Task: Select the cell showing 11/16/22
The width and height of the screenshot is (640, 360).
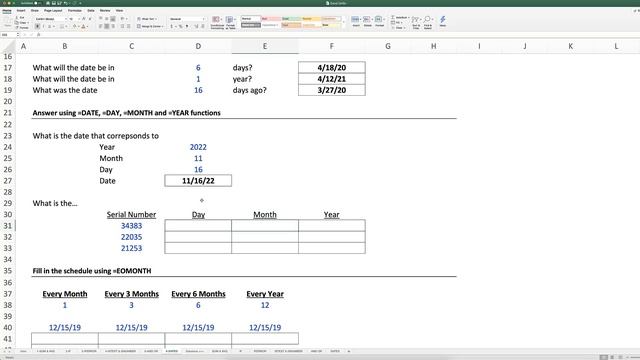Action: coord(198,180)
